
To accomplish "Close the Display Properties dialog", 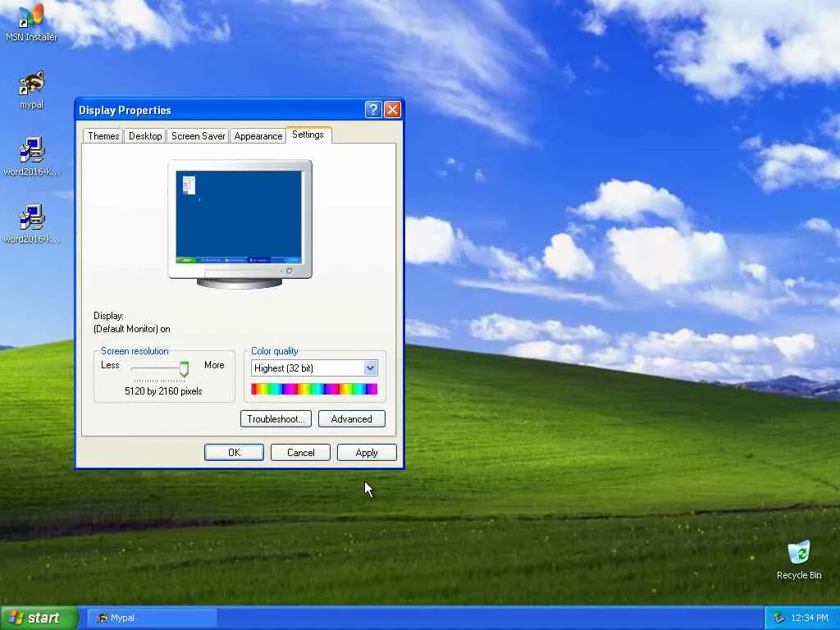I will click(x=392, y=110).
